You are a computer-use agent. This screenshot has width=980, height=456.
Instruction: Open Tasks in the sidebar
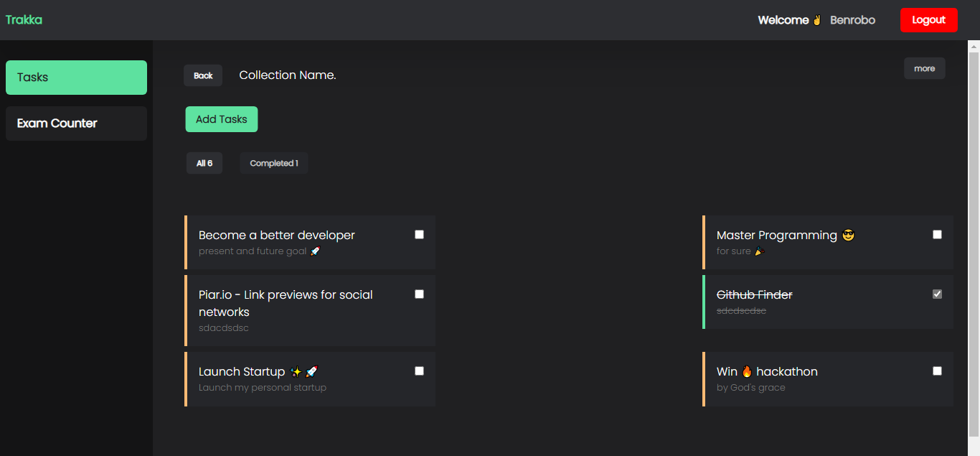pyautogui.click(x=76, y=78)
